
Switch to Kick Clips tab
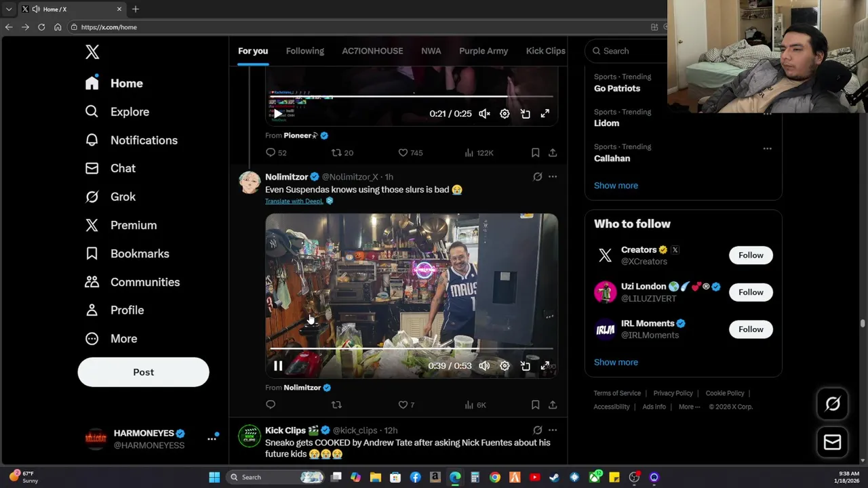point(546,51)
